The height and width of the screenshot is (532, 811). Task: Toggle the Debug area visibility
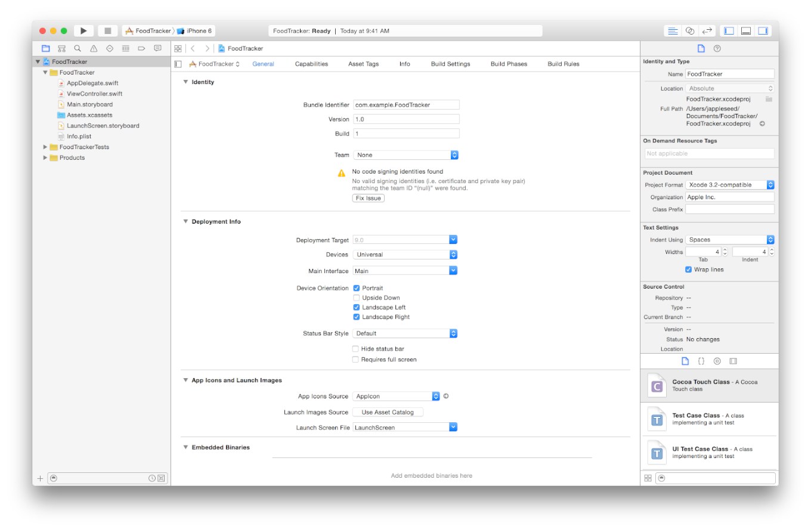click(x=746, y=31)
